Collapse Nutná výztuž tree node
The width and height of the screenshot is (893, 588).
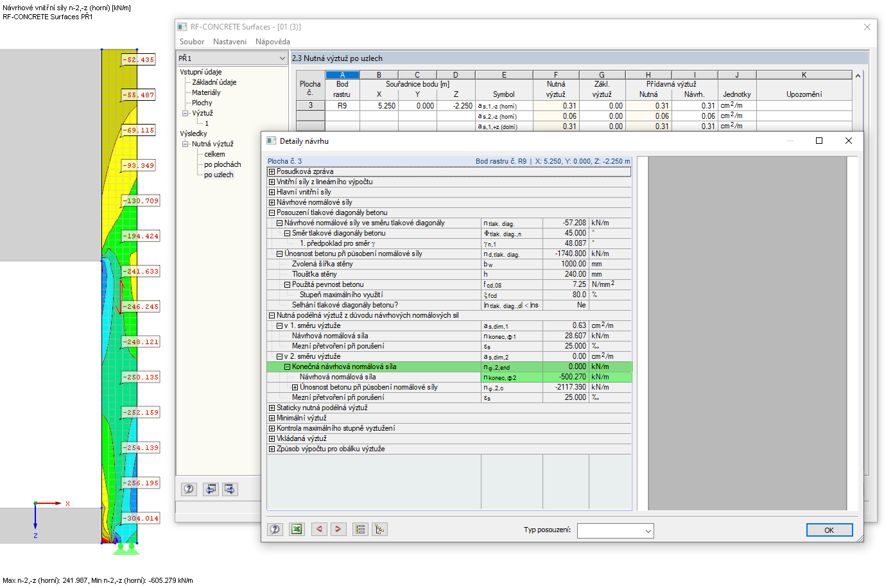click(x=185, y=144)
